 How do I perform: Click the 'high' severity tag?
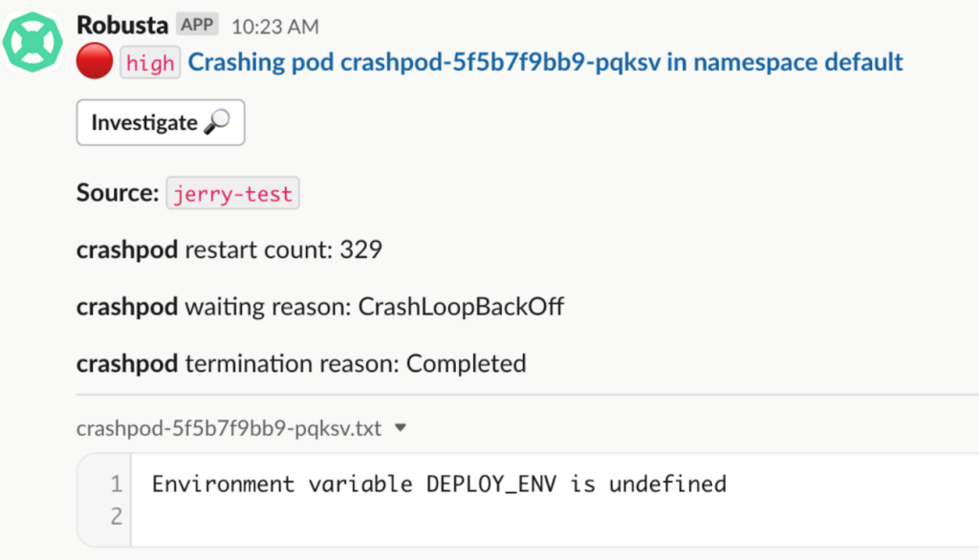tap(150, 64)
